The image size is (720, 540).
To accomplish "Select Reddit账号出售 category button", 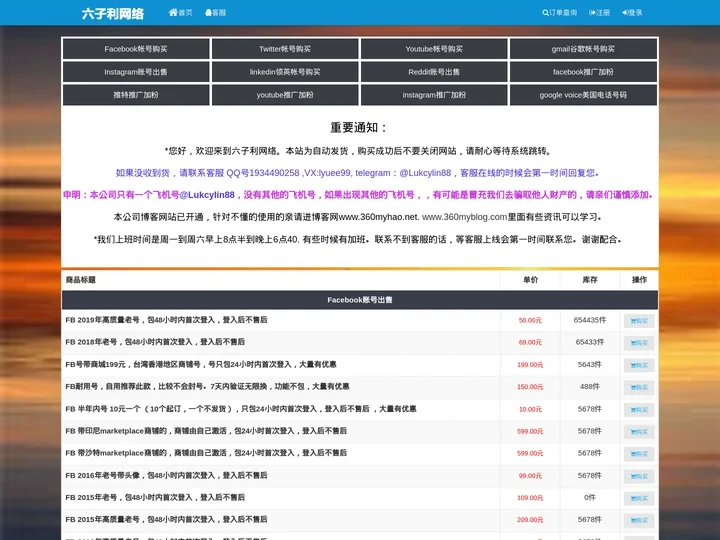I will click(x=434, y=72).
